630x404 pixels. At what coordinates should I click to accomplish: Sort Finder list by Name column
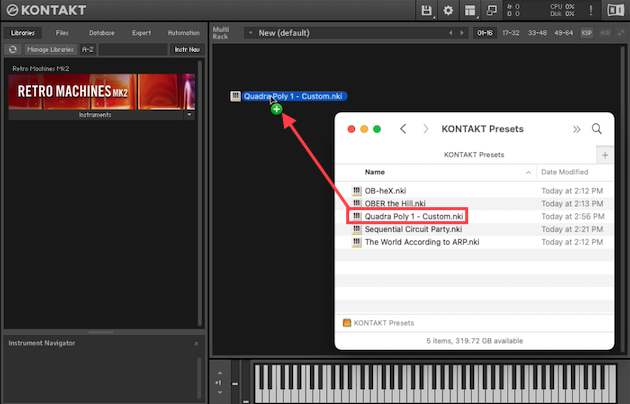(374, 172)
